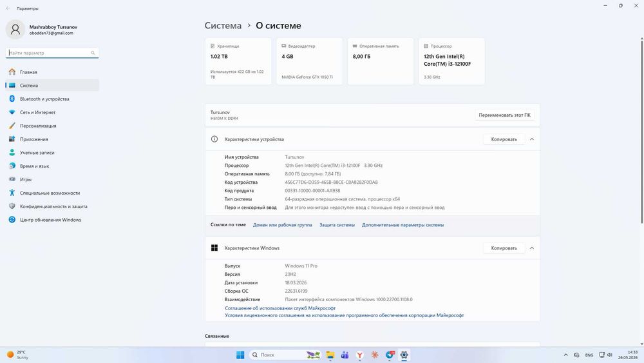
Task: Open the Процессор i3-12100F card
Action: (x=451, y=61)
